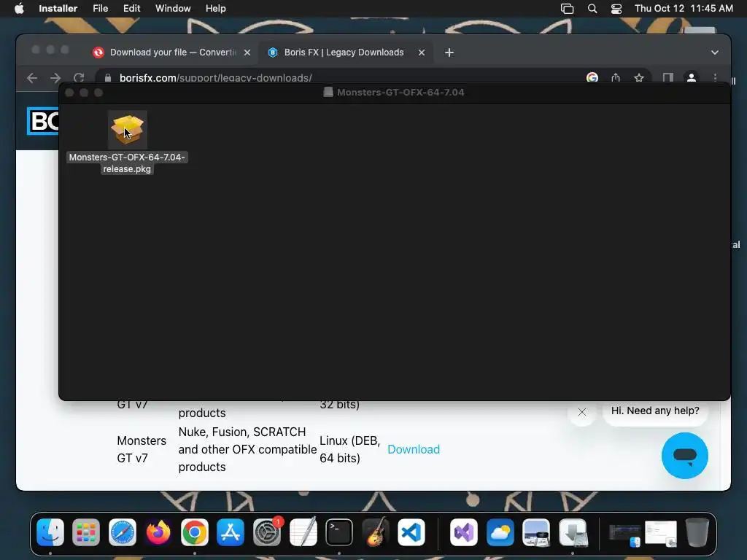Open Launchpad from the Dock
The height and width of the screenshot is (560, 747).
86,532
